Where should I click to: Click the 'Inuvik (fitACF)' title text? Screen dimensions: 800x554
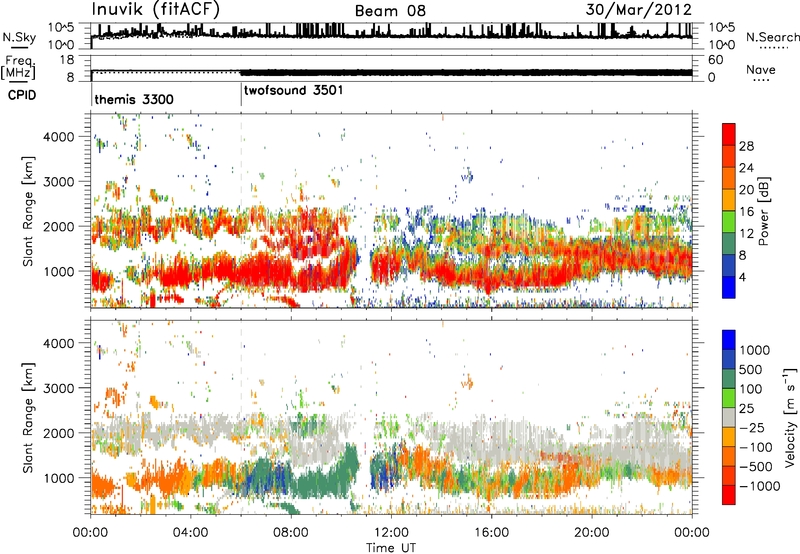155,10
